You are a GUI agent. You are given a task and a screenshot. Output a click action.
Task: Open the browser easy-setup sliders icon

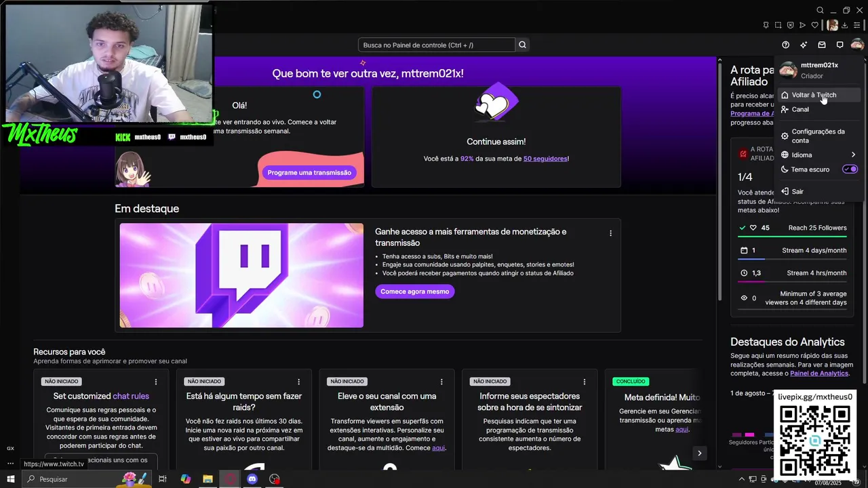[x=857, y=25]
